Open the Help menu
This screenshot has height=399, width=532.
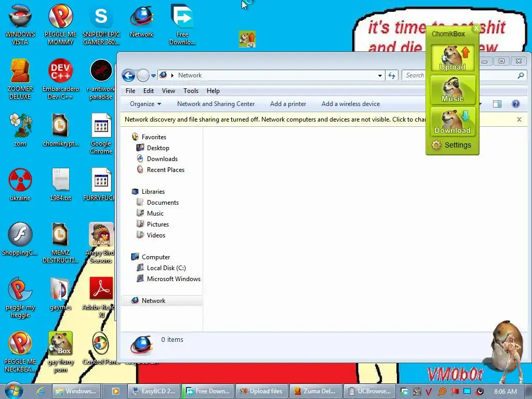coord(213,90)
